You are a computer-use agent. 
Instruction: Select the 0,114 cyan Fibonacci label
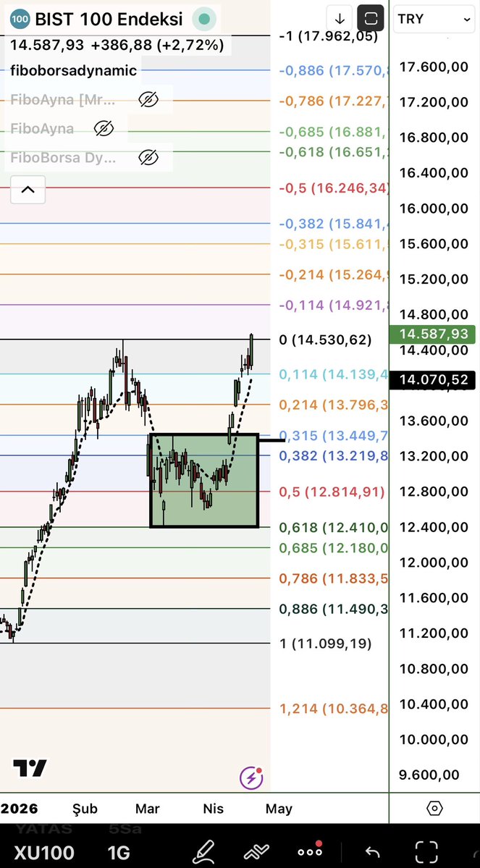point(334,374)
